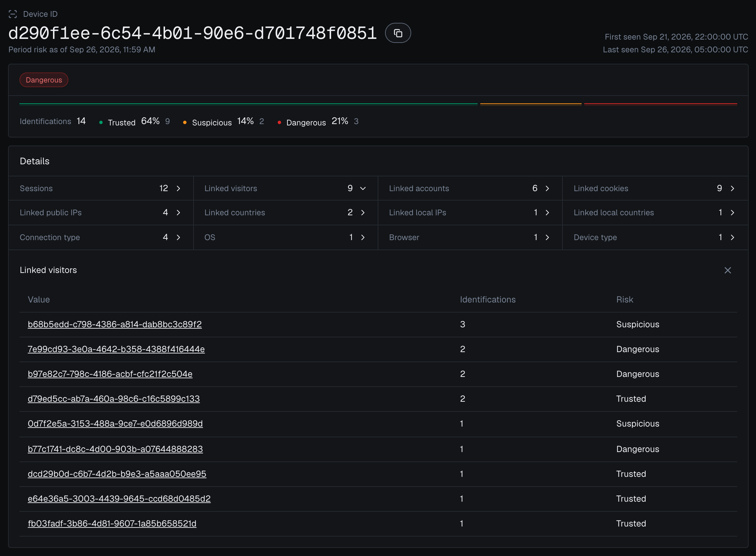Open visitor fb03fadf-3b86-4d81-9607-1a85b658521d
This screenshot has height=556, width=756.
(x=112, y=524)
